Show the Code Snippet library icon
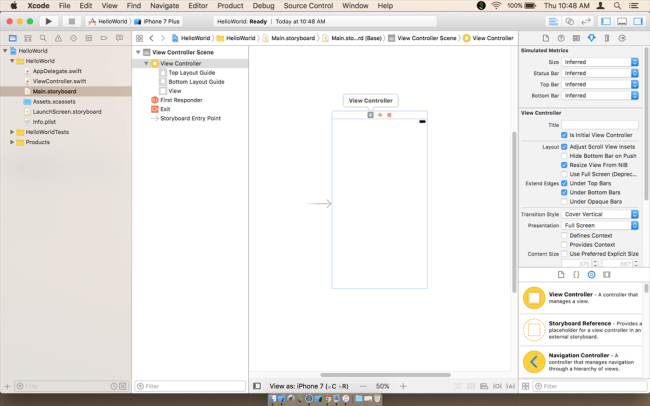 [x=576, y=275]
